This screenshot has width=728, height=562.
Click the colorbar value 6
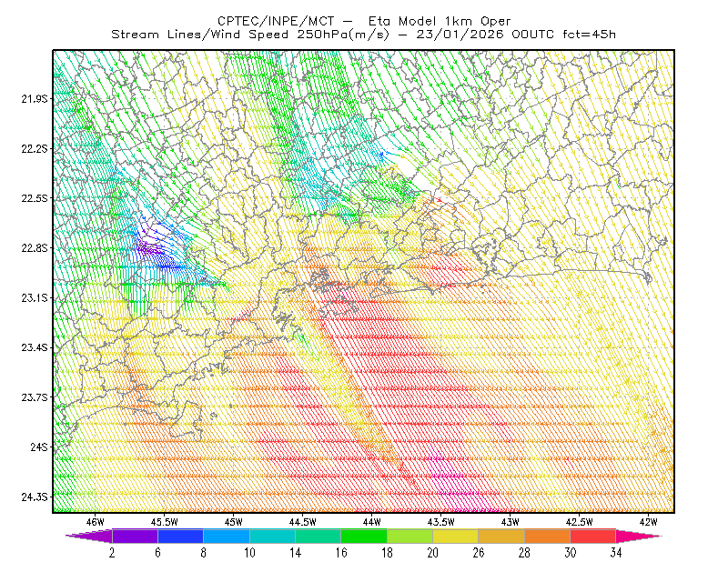(x=157, y=553)
